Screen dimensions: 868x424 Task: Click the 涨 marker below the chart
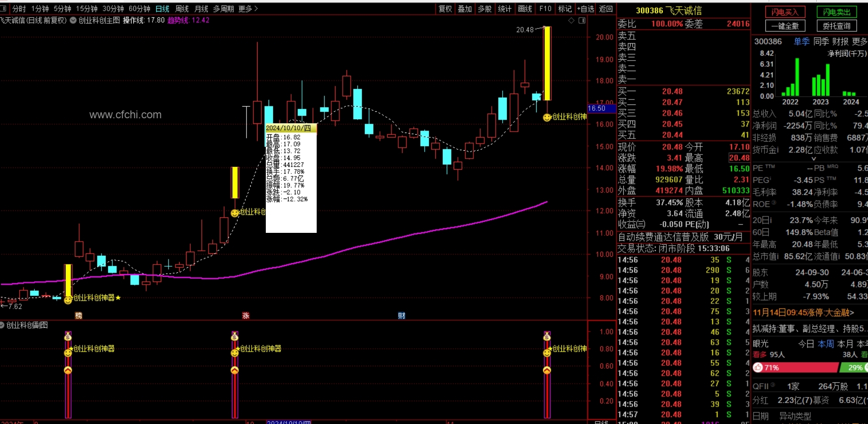coord(246,316)
